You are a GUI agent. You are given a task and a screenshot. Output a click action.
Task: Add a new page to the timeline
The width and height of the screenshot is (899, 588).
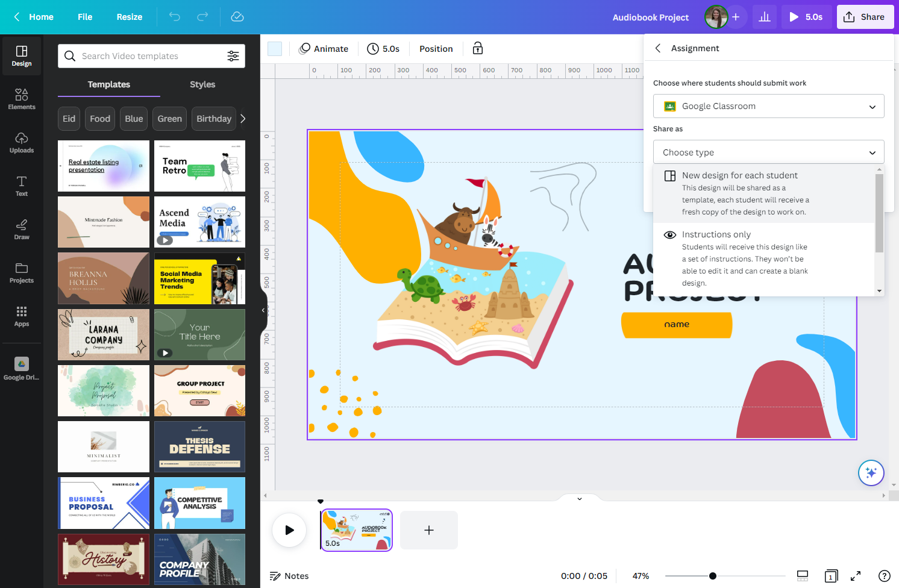pyautogui.click(x=429, y=530)
